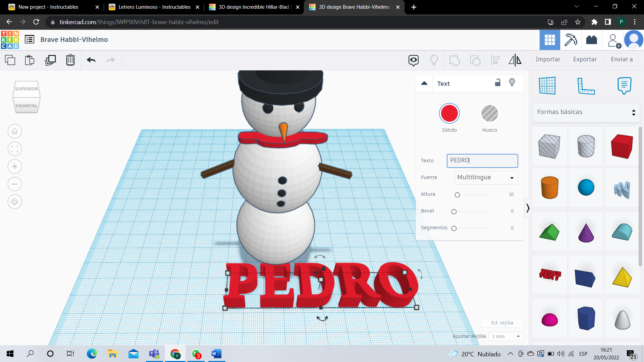This screenshot has height=362, width=644.
Task: Click the Undo arrow
Action: [91, 60]
